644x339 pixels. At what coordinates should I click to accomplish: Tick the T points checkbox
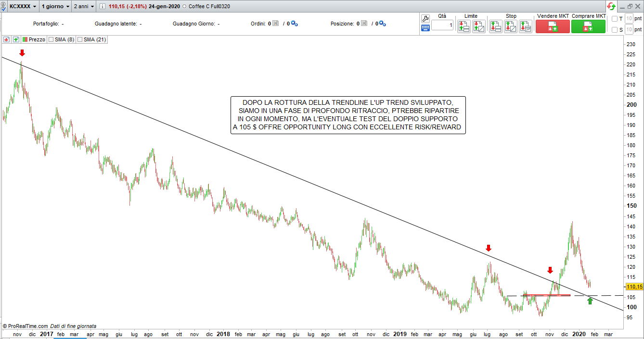614,19
